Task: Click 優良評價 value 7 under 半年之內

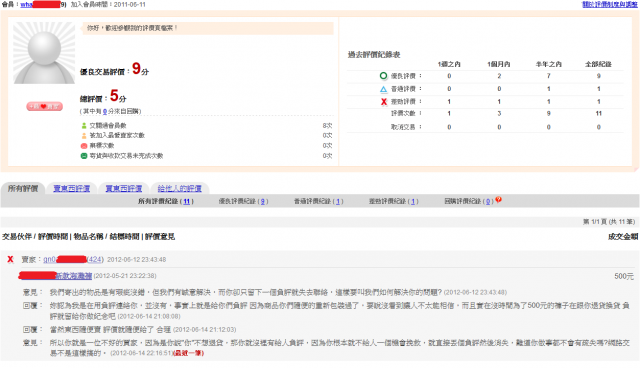Action: (549, 76)
